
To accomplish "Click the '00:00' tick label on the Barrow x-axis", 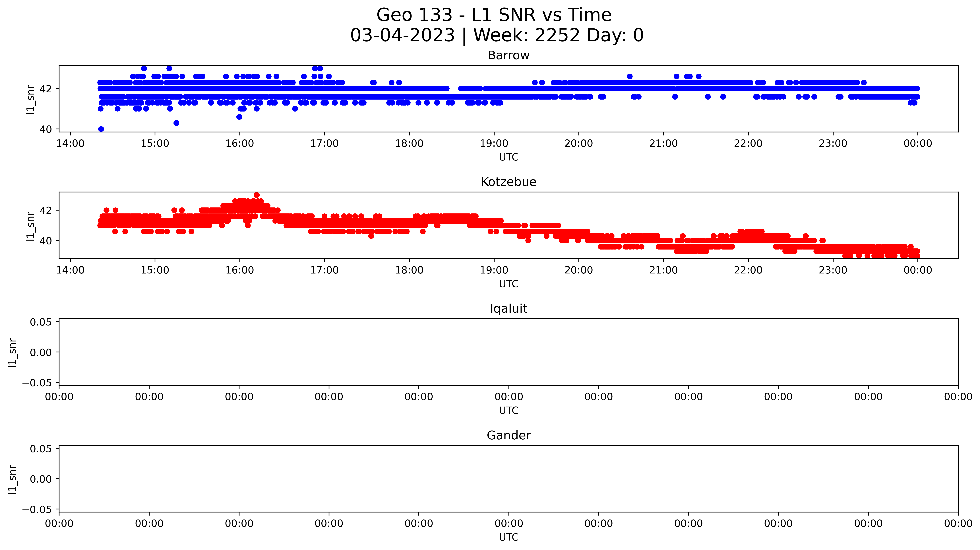I will pos(918,143).
